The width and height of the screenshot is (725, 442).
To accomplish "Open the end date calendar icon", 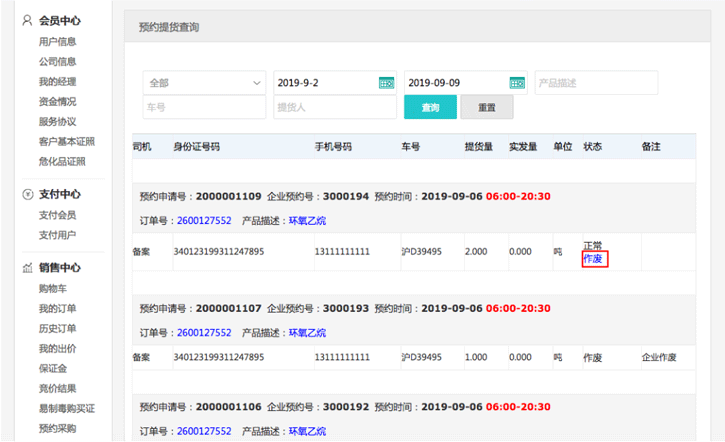I will pyautogui.click(x=517, y=83).
